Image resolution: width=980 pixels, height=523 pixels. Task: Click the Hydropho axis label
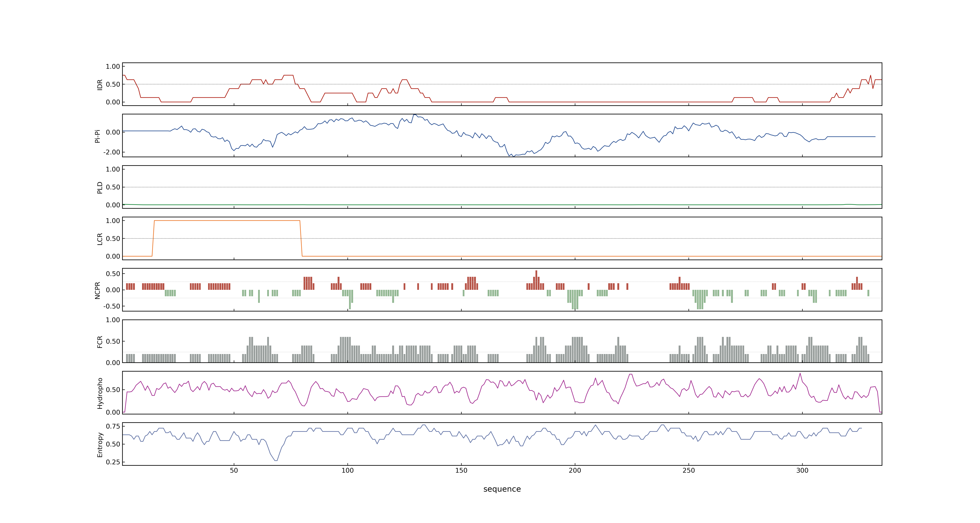(x=100, y=393)
